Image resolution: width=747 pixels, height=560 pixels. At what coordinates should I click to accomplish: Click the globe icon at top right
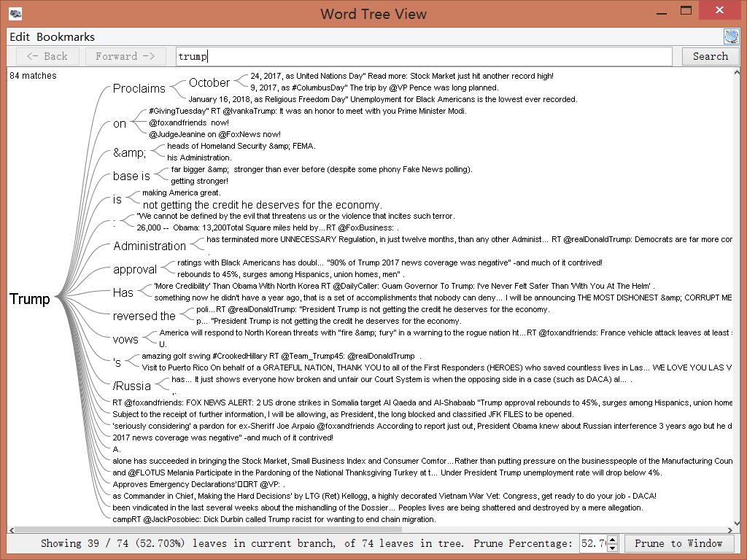(732, 36)
